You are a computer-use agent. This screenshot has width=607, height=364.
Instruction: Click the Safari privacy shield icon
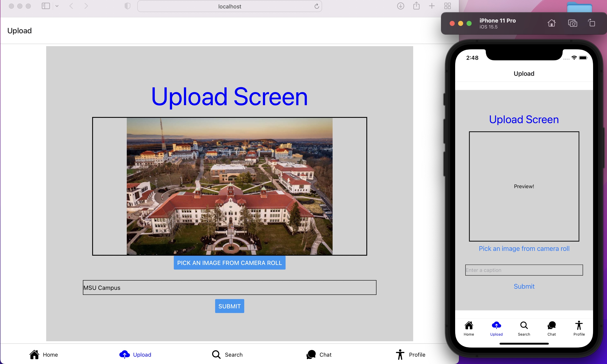pyautogui.click(x=127, y=6)
